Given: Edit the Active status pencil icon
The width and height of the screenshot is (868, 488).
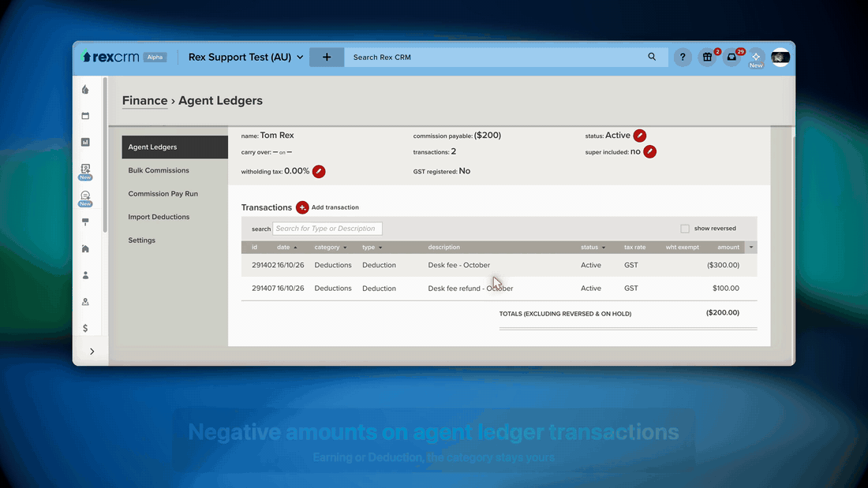Looking at the screenshot, I should click(639, 136).
